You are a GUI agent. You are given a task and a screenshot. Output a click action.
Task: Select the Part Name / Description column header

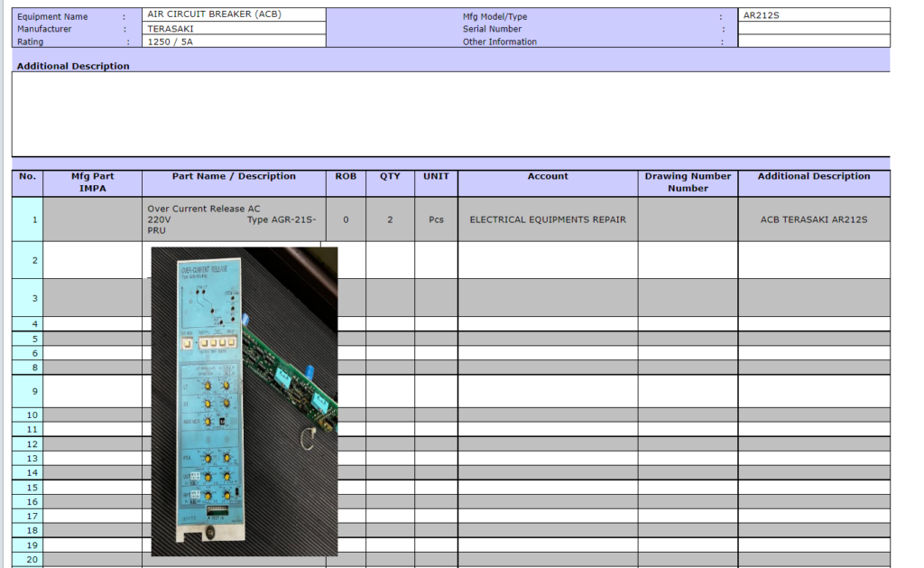pyautogui.click(x=234, y=177)
